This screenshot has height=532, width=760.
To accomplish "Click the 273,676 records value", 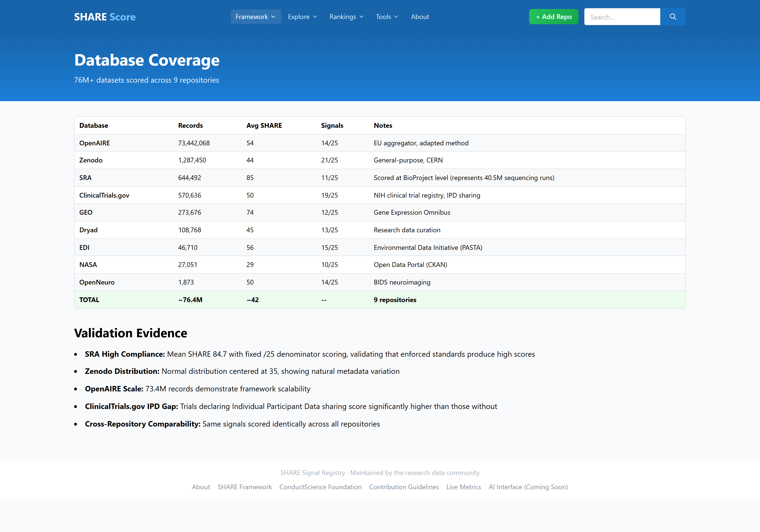I will point(190,213).
